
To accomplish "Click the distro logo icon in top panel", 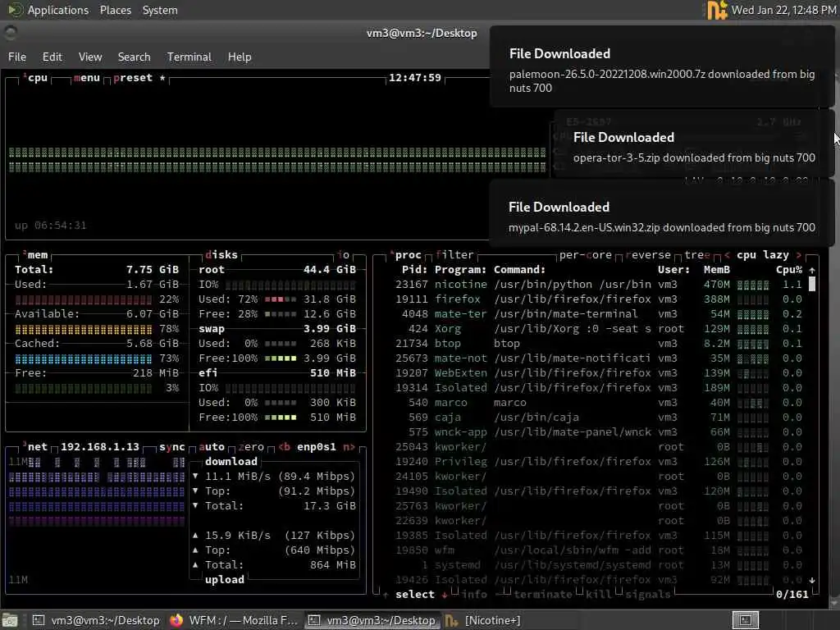I will pyautogui.click(x=15, y=10).
